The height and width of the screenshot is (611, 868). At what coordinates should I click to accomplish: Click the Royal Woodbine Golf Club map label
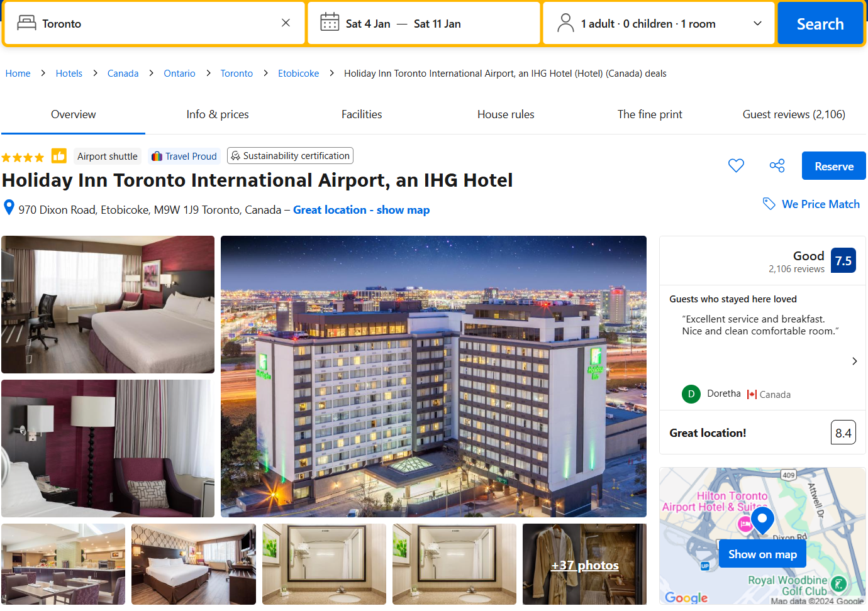pos(787,585)
